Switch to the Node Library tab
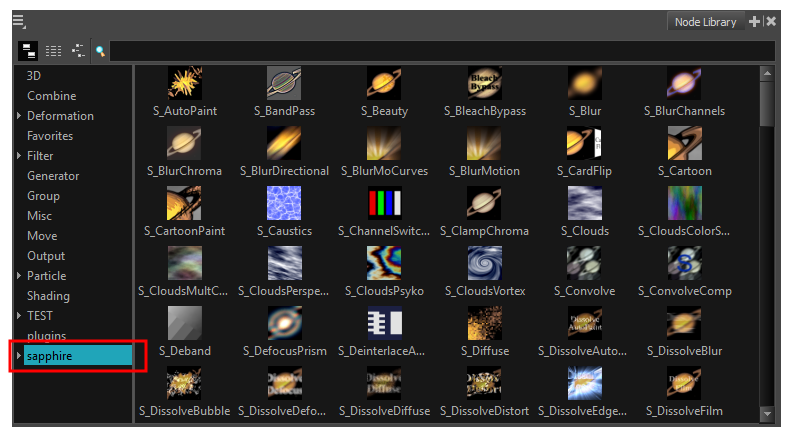Viewport: 791px width, 437px height. [x=705, y=22]
